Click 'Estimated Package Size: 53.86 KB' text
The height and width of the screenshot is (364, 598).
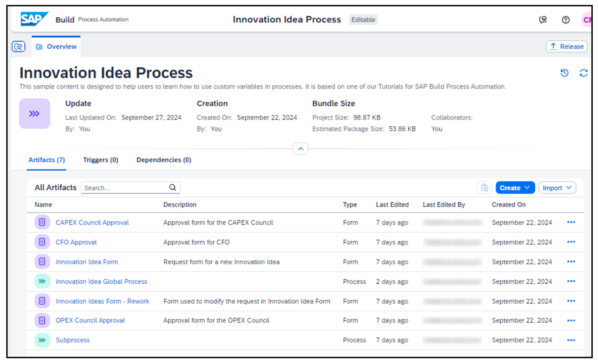(x=364, y=129)
